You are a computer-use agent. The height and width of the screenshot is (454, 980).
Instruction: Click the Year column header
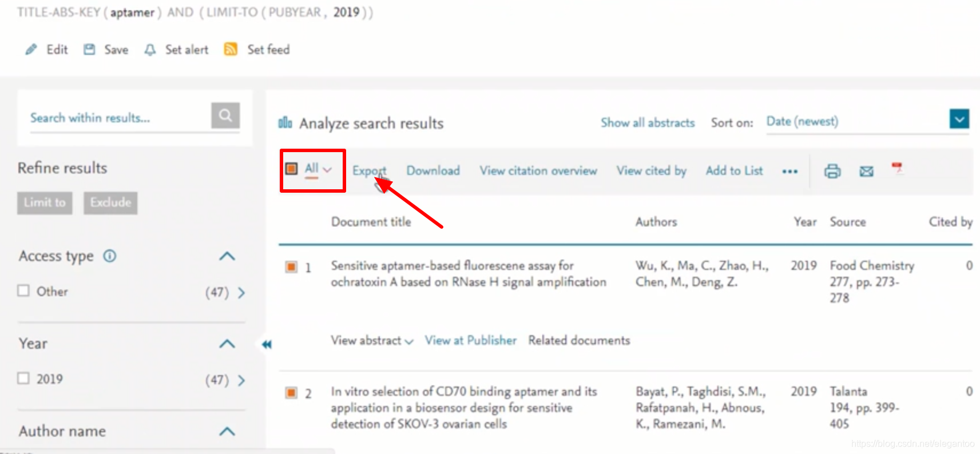tap(805, 222)
